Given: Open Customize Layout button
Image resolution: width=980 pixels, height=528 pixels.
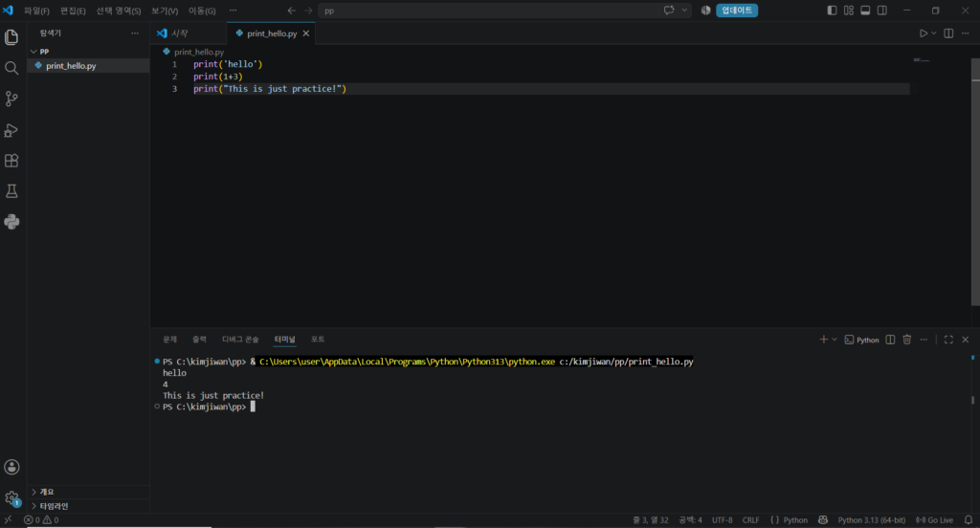Looking at the screenshot, I should (849, 11).
